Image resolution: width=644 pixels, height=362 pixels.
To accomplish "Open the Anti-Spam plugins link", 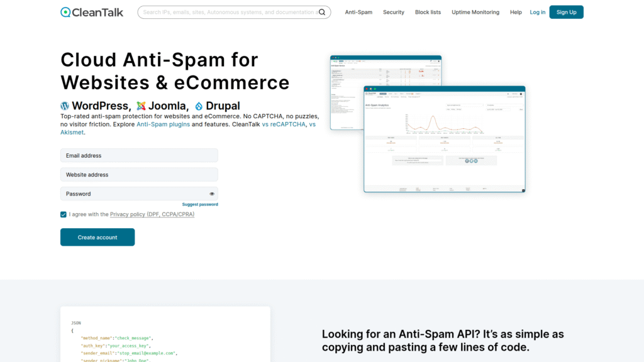I will pyautogui.click(x=163, y=124).
